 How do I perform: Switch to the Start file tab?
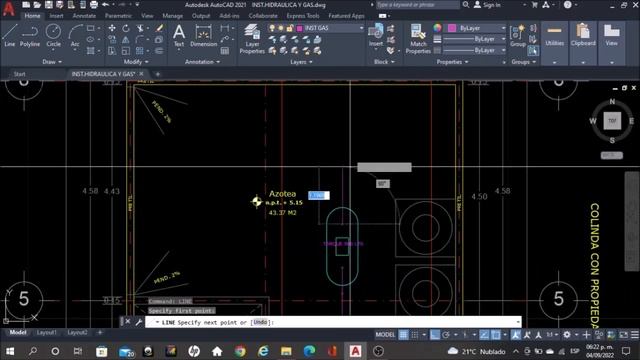pyautogui.click(x=19, y=74)
